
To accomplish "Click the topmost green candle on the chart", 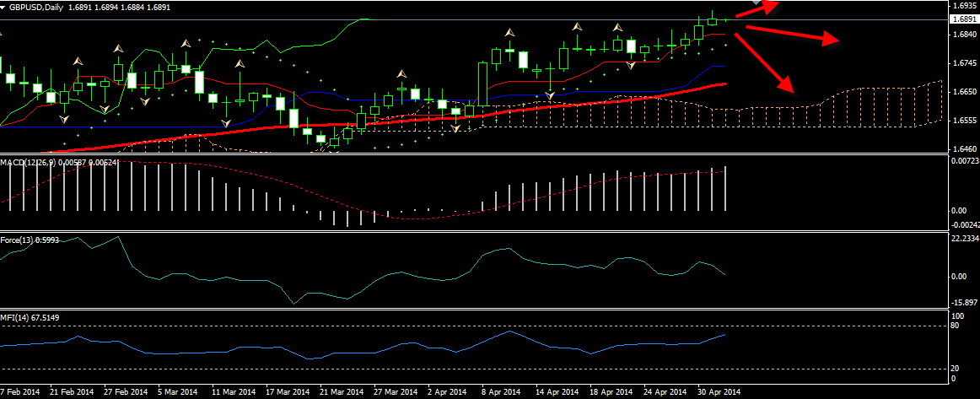I will 713,19.
